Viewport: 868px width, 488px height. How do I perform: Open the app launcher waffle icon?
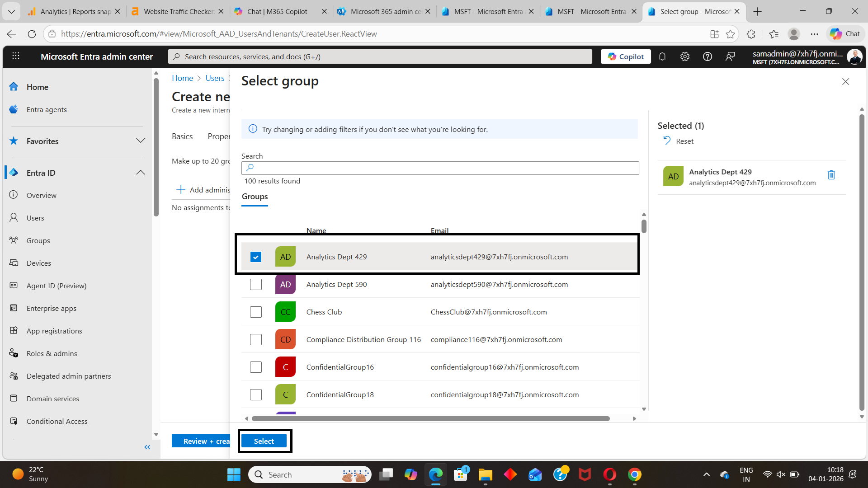[16, 56]
